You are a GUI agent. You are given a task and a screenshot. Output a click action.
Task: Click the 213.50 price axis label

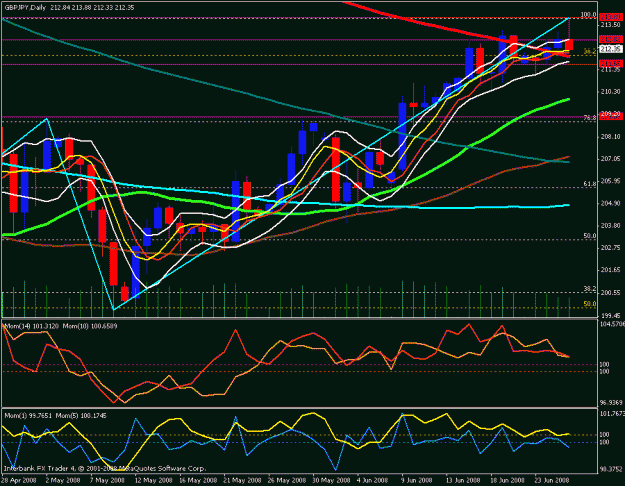(611, 24)
